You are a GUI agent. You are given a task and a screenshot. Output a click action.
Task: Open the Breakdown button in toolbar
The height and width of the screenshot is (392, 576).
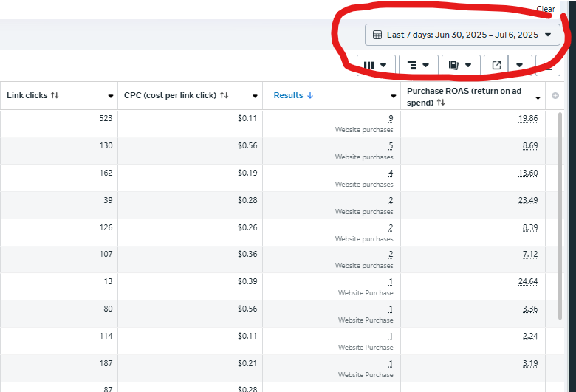click(418, 65)
